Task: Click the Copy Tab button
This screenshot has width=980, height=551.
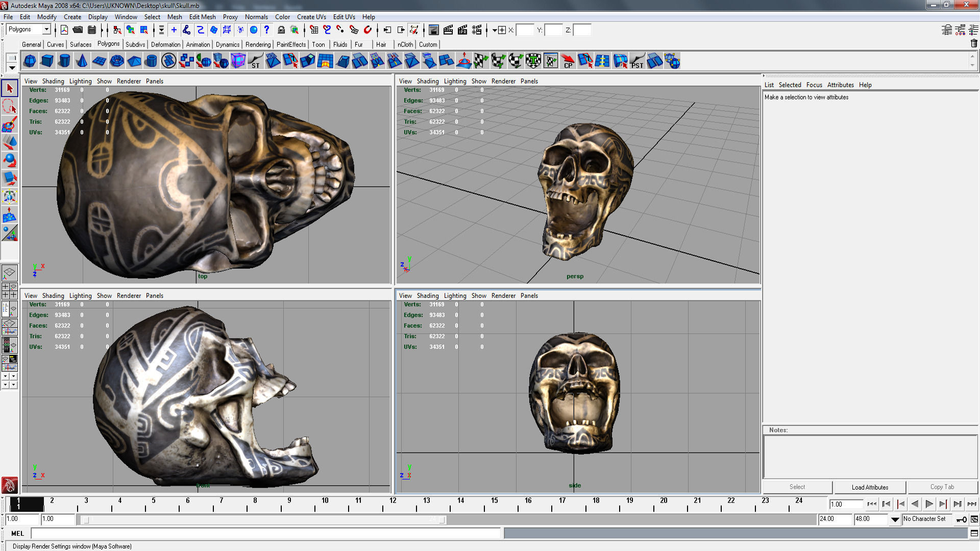Action: [x=942, y=487]
